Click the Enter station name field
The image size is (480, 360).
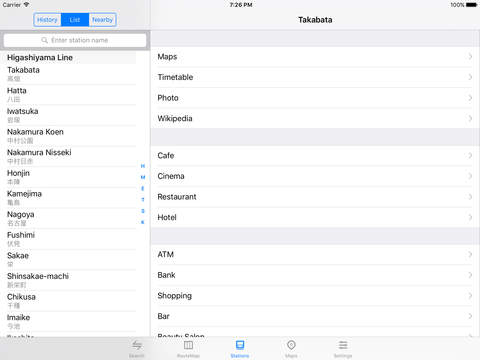pos(75,40)
